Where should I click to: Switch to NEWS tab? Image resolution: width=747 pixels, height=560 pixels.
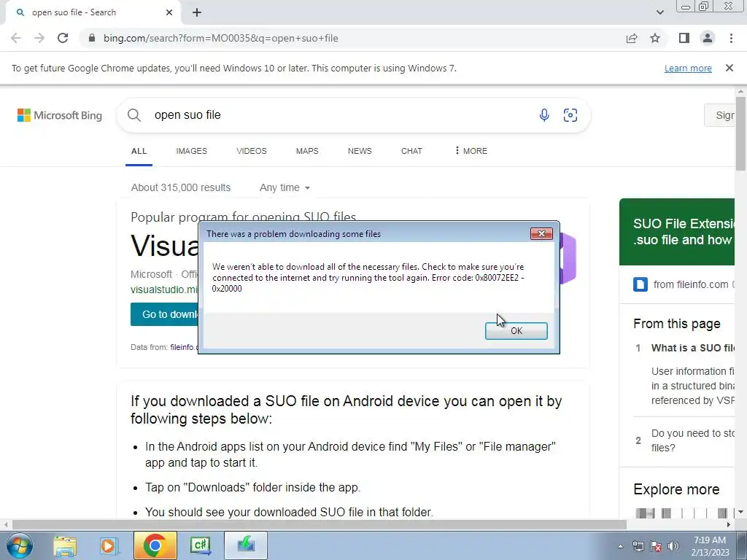click(x=360, y=151)
